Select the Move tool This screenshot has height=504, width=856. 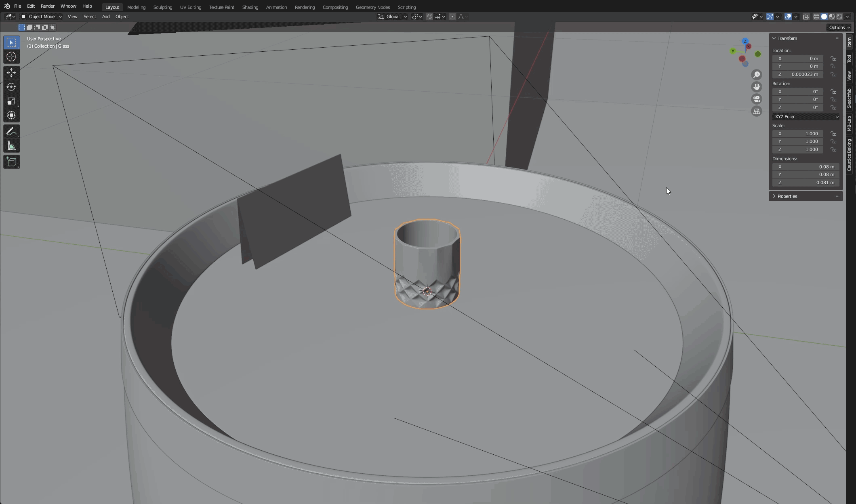click(11, 73)
